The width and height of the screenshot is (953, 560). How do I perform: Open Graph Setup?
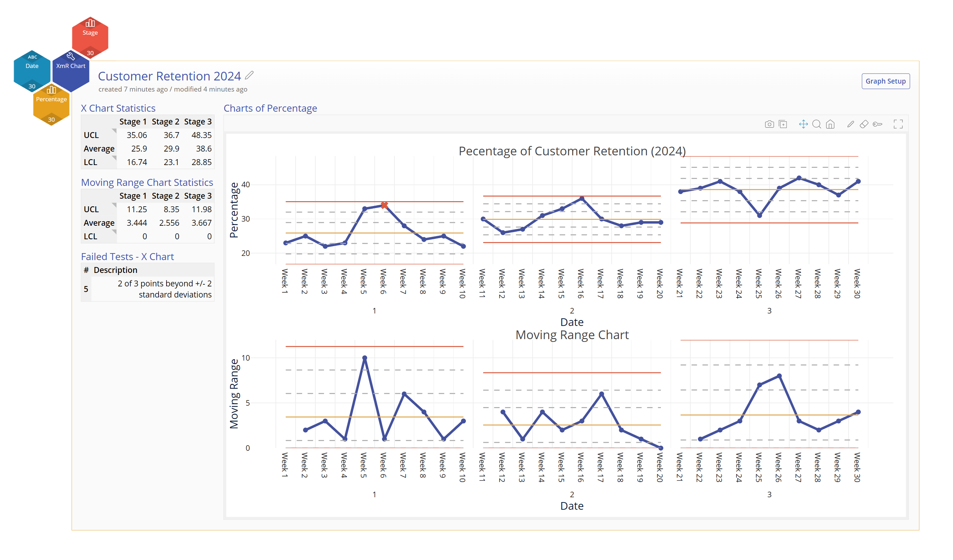click(885, 81)
